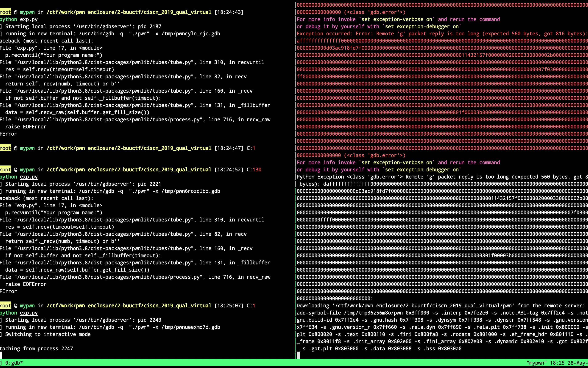Viewport: 588px width, 368px height.
Task: Click 'pid 2243' in the gdbserver start line
Action: (149, 320)
